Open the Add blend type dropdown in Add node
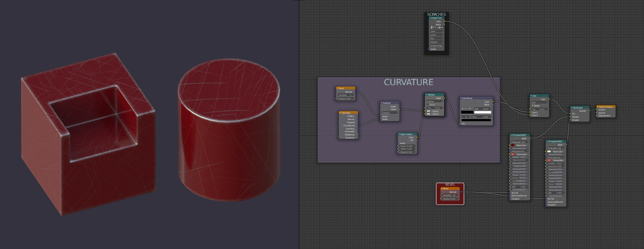The width and height of the screenshot is (644, 249). coord(539,103)
